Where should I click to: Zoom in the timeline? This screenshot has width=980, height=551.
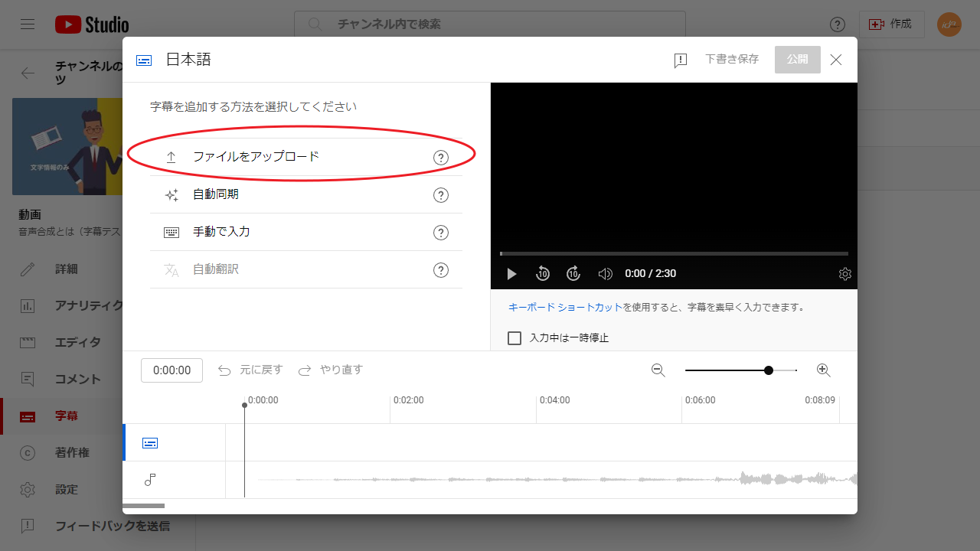tap(824, 370)
